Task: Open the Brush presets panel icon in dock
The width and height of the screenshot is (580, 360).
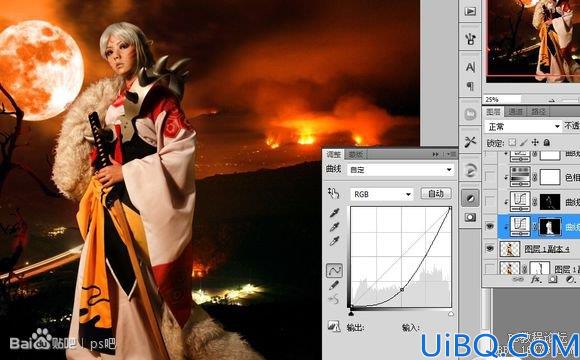Action: [470, 38]
